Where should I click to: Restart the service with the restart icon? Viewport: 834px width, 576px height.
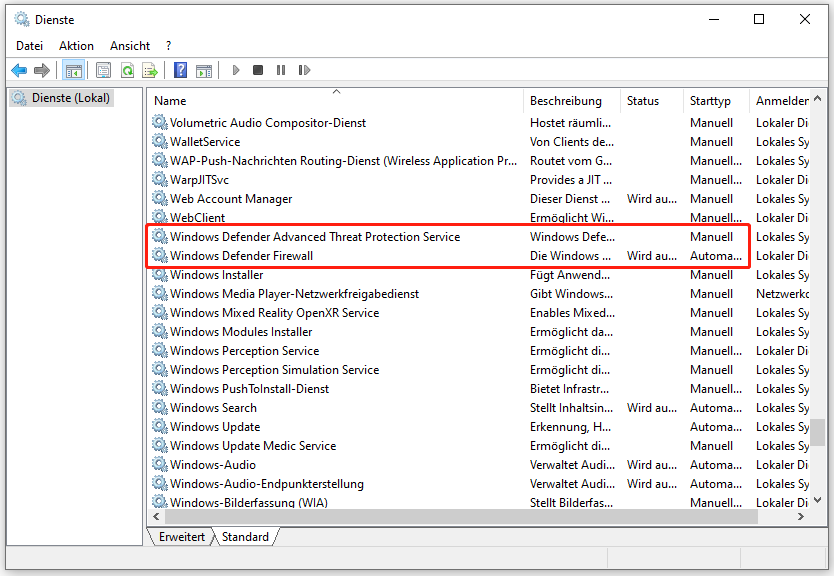305,70
